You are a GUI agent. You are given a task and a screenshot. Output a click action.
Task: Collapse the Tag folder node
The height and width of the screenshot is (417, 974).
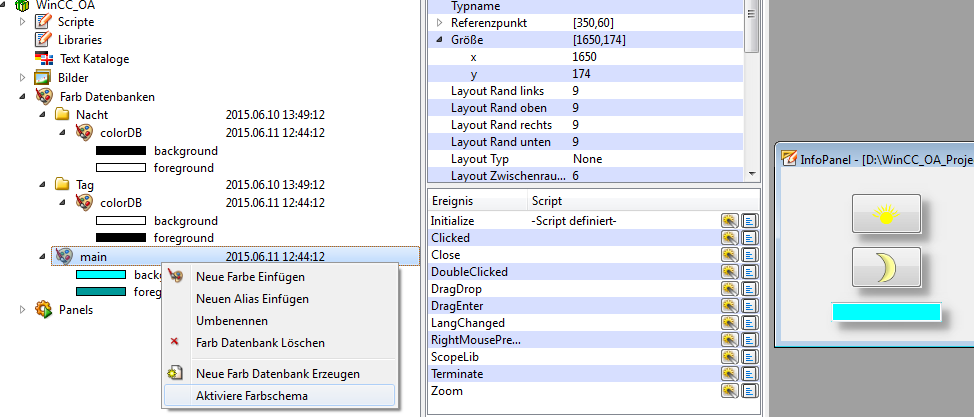coord(42,185)
